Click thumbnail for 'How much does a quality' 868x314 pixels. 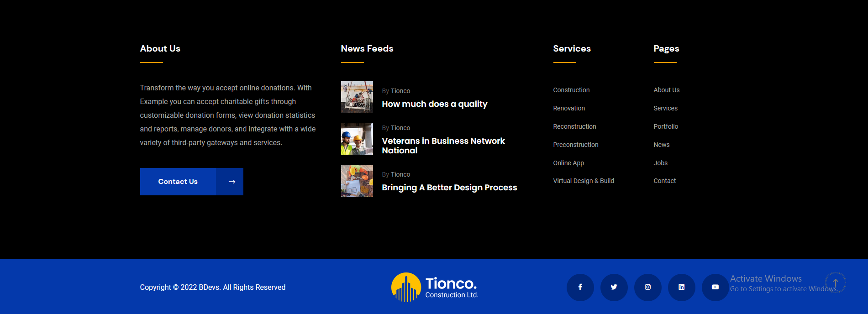357,97
